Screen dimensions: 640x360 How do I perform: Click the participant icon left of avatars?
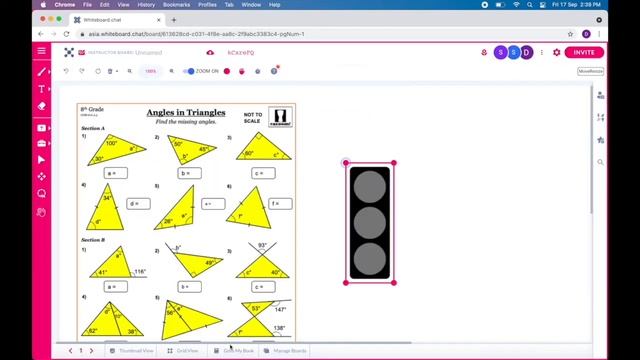pos(484,53)
